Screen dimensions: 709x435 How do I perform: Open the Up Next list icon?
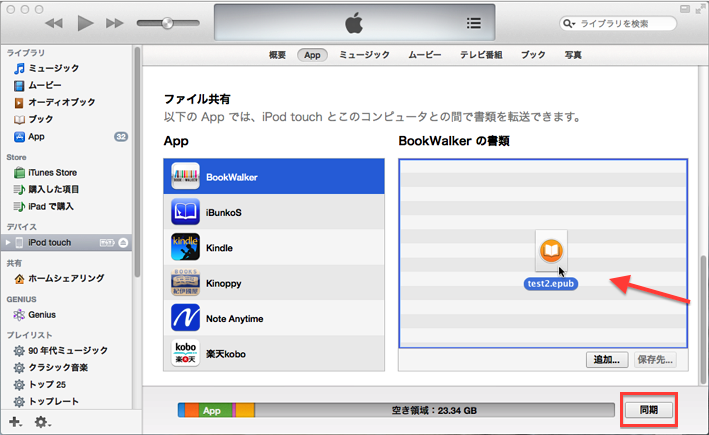tap(473, 23)
